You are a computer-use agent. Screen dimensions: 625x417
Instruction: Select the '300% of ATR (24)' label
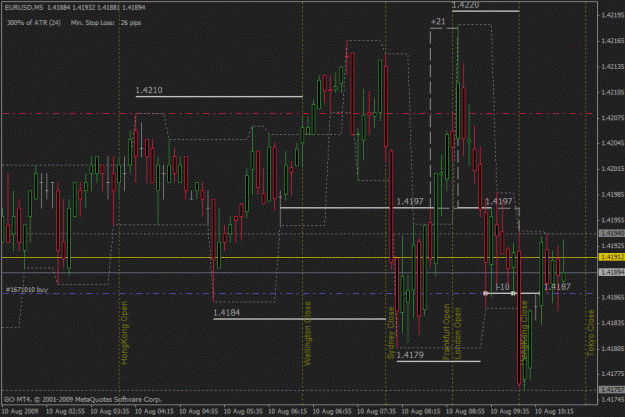coord(34,23)
